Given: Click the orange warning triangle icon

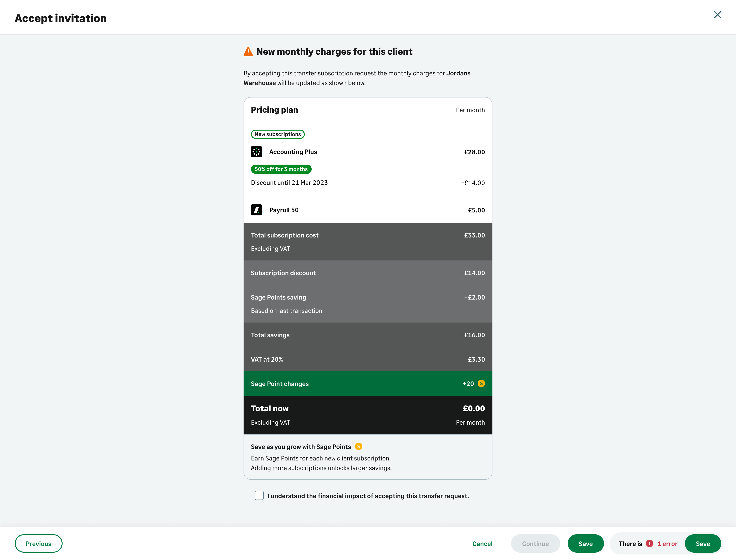Looking at the screenshot, I should [248, 52].
